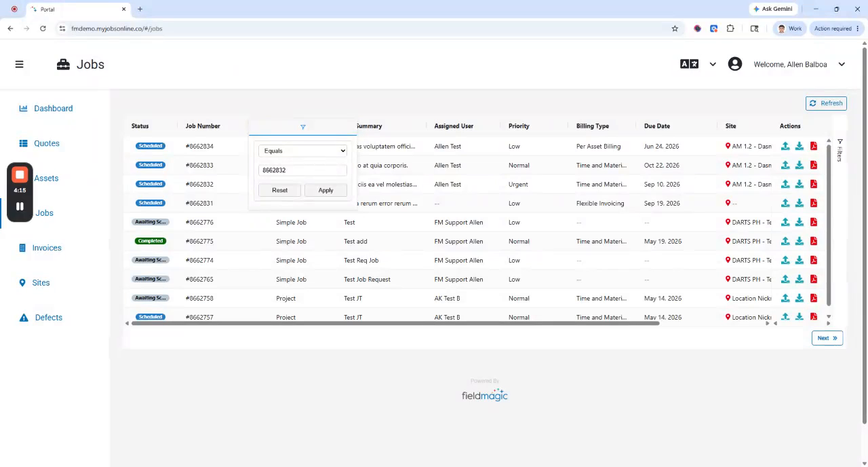The width and height of the screenshot is (868, 467).
Task: Click the Completed status badge
Action: coord(150,241)
